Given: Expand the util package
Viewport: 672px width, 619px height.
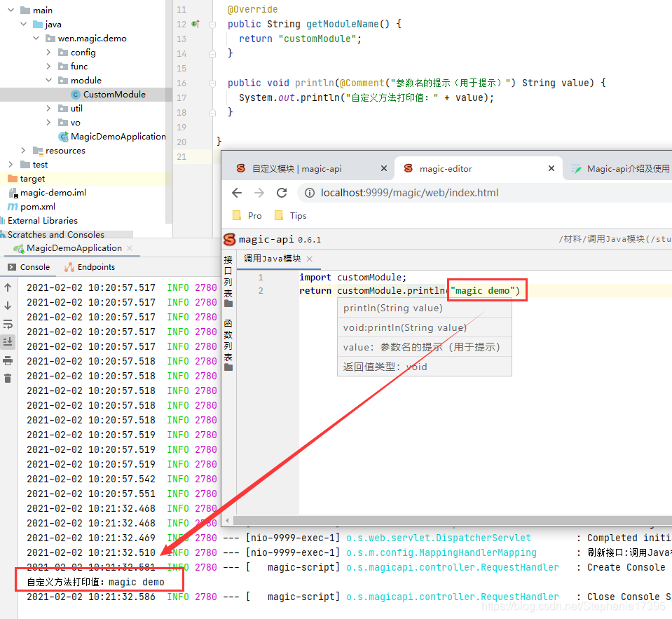Looking at the screenshot, I should click(48, 109).
